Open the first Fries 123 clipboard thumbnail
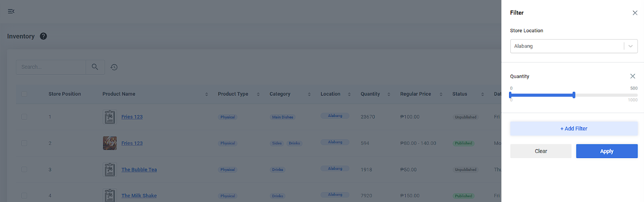The height and width of the screenshot is (202, 644). (x=110, y=117)
